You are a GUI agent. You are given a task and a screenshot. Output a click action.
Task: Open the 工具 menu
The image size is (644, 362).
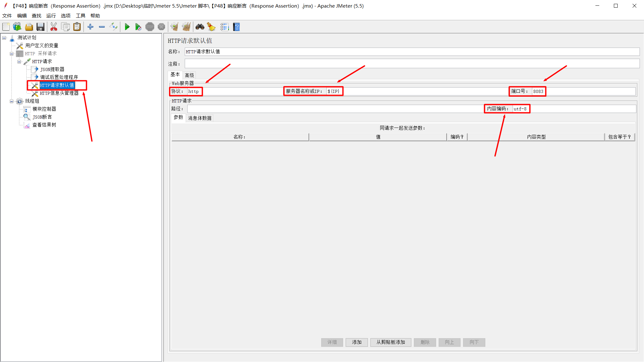click(x=81, y=16)
